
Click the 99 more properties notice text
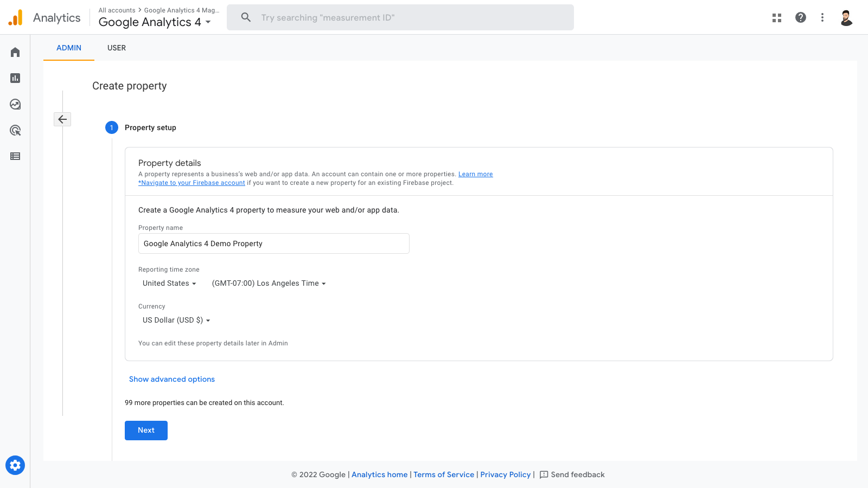point(205,403)
